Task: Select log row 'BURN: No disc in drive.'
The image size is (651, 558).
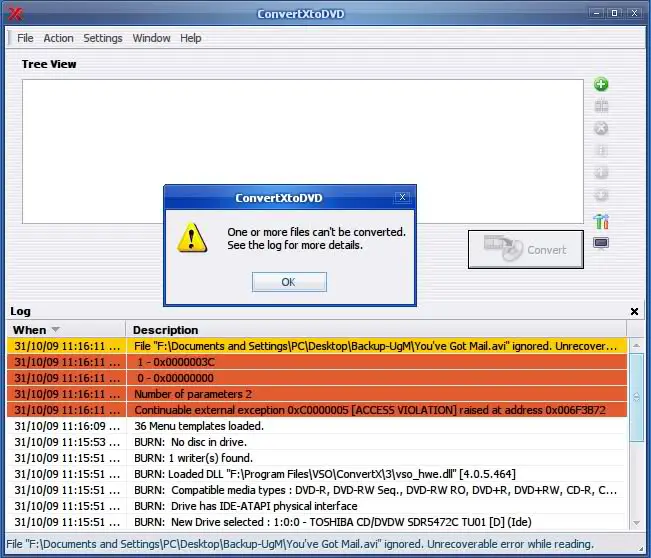Action: click(317, 442)
